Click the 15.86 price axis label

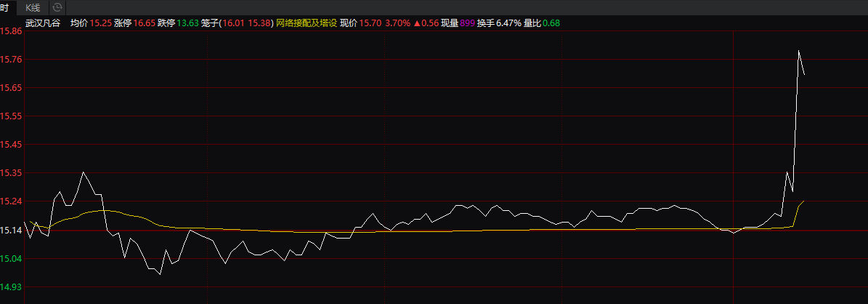11,31
